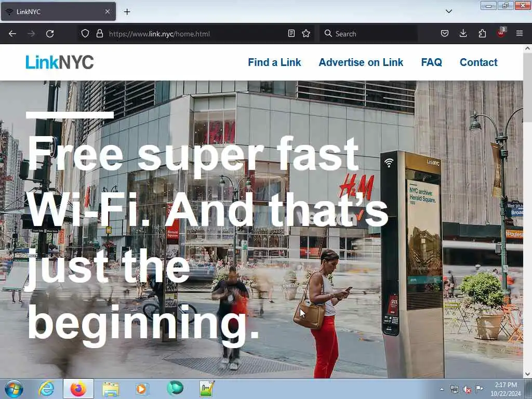The width and height of the screenshot is (532, 399).
Task: Click the muted volume tray icon
Action: click(467, 390)
